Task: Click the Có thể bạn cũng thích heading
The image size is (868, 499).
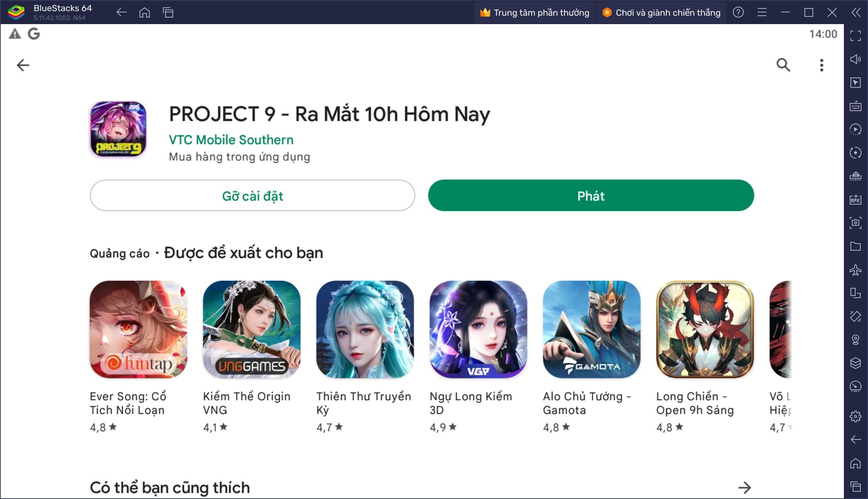Action: click(170, 488)
